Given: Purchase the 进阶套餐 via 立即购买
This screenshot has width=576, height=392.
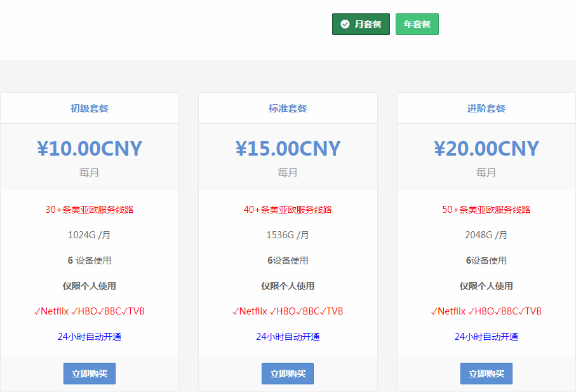Looking at the screenshot, I should (x=486, y=374).
